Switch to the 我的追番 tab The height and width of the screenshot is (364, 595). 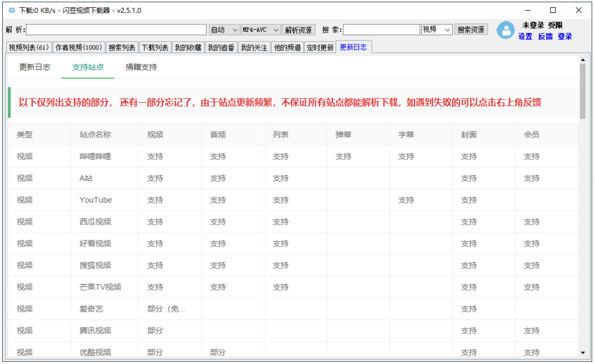(220, 47)
